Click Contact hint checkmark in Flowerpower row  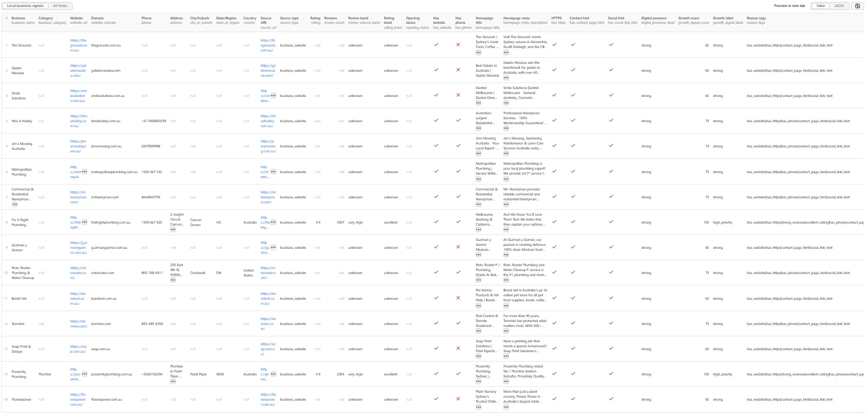tap(573, 399)
